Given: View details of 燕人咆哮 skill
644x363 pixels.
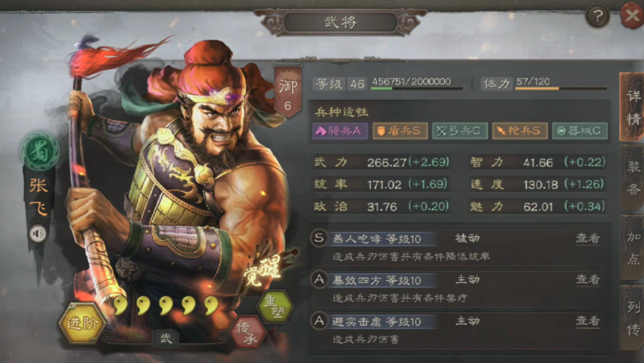Looking at the screenshot, I should tap(588, 238).
